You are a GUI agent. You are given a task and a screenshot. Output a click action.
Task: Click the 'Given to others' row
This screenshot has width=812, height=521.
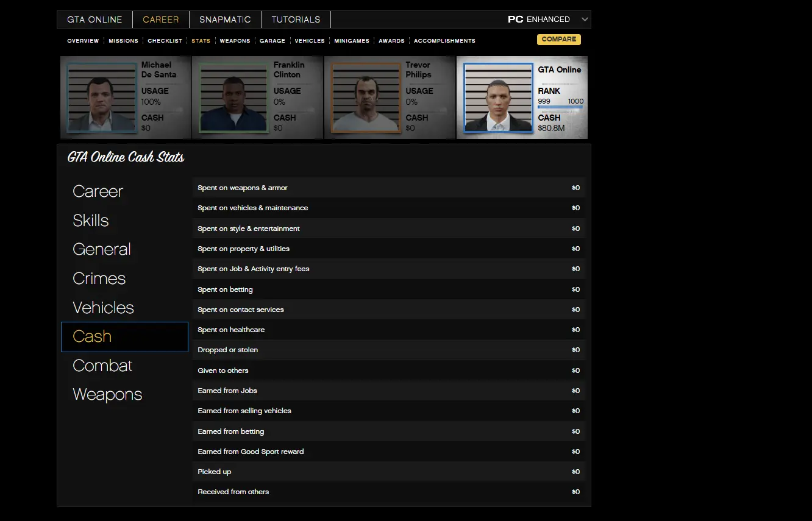click(x=389, y=370)
